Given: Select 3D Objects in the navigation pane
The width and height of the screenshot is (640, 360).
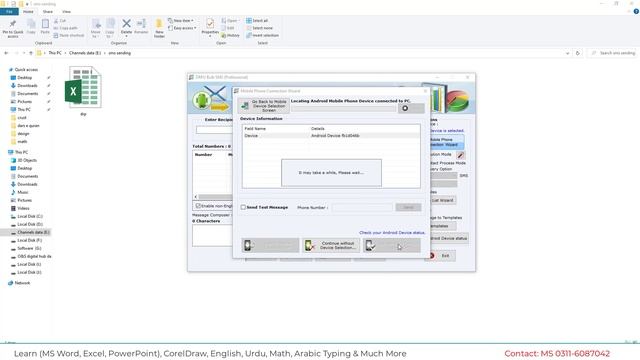Looking at the screenshot, I should 27,160.
